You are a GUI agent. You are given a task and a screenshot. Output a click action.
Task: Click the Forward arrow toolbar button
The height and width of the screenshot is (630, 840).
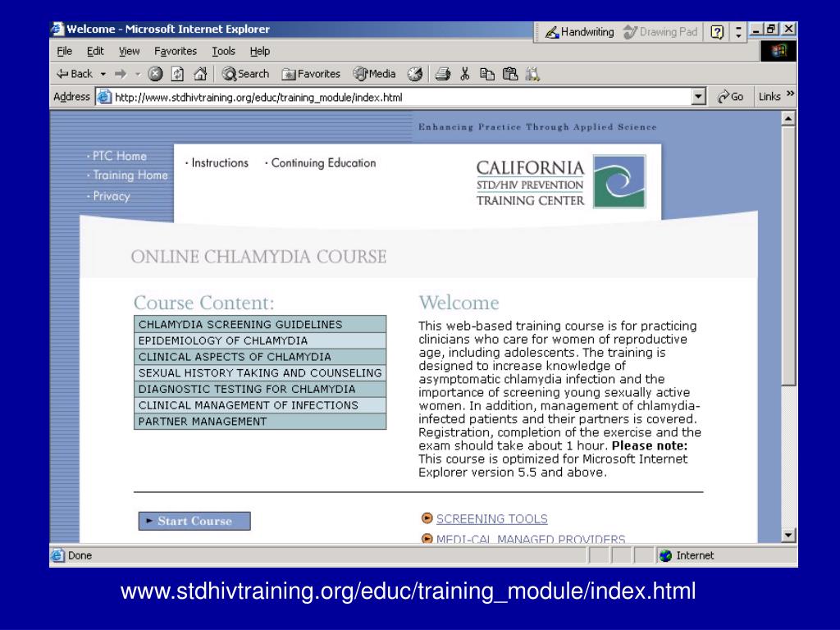coord(121,74)
